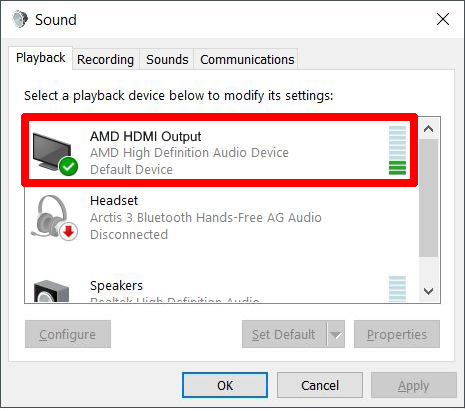Click the device list scrollbar thumb
The width and height of the screenshot is (465, 411).
(428, 198)
